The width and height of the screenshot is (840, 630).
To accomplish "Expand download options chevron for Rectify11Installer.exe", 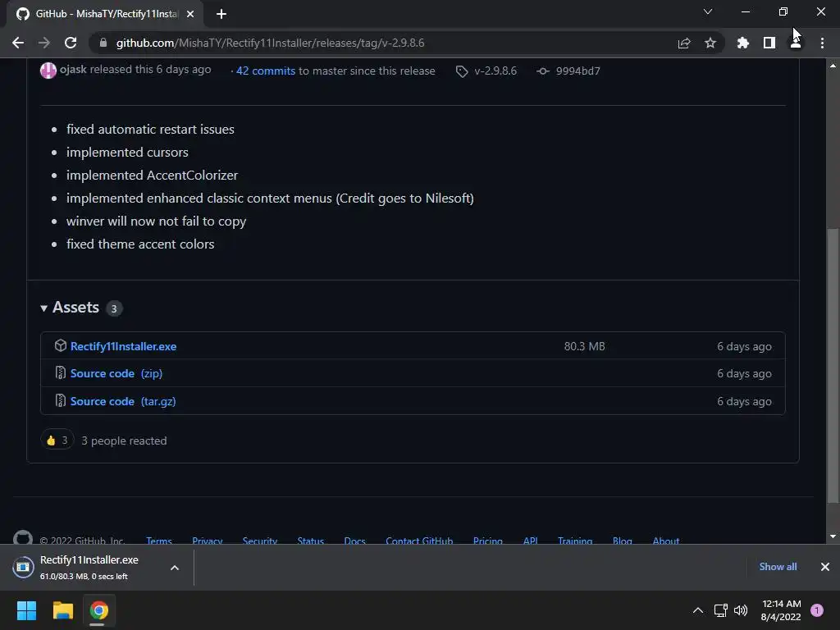I will tap(175, 568).
